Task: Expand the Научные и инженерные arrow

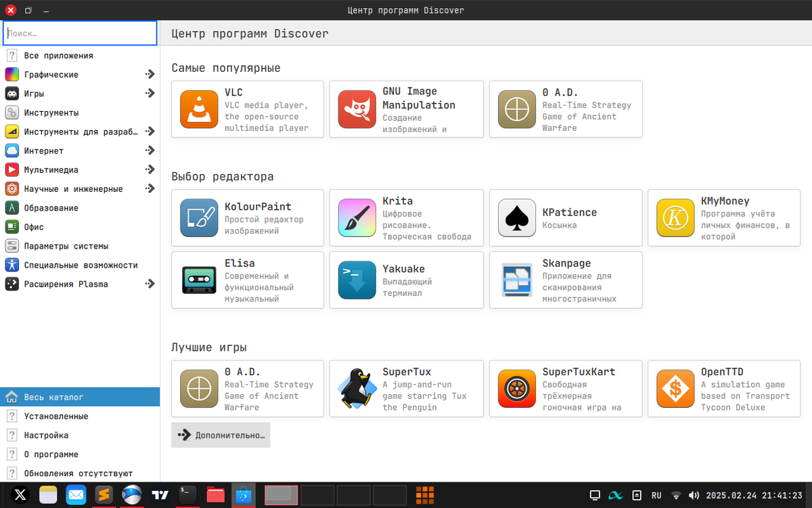Action: point(150,188)
